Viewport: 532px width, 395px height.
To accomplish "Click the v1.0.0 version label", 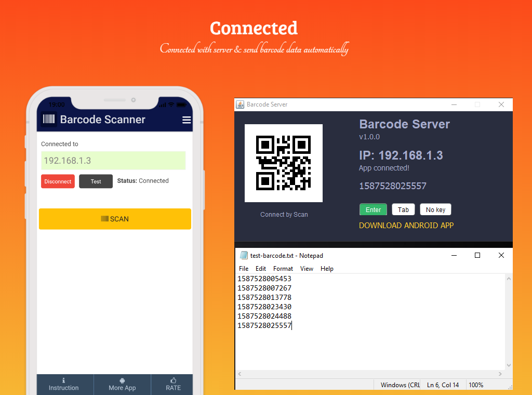I will coord(369,137).
